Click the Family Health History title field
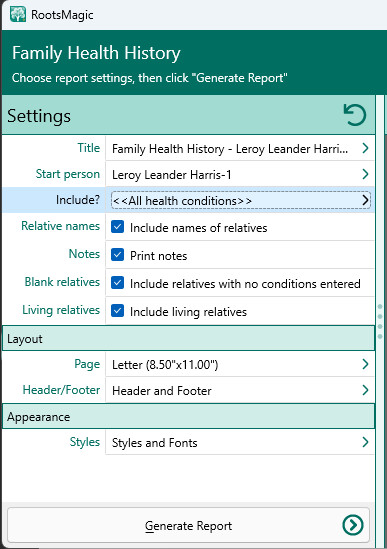The height and width of the screenshot is (549, 387). 240,148
